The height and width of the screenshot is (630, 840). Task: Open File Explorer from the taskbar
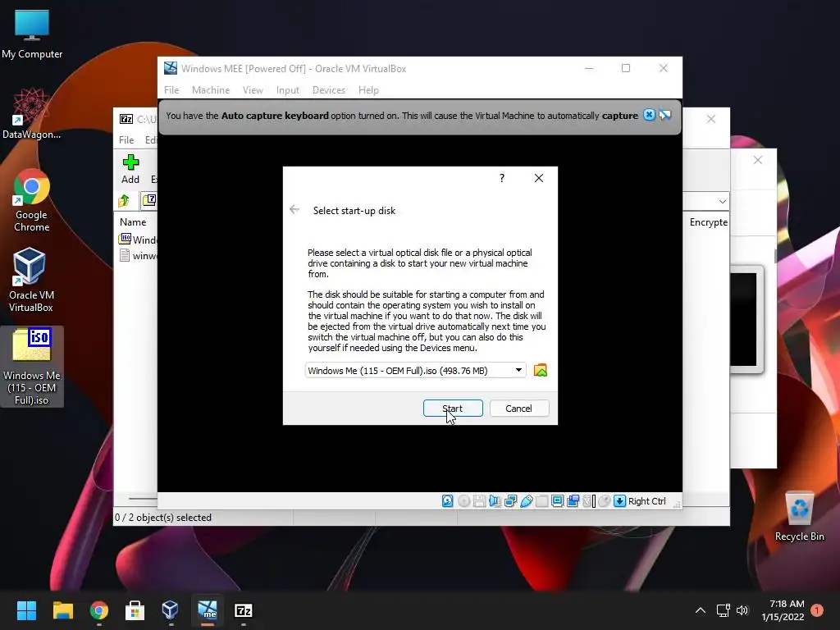62,610
